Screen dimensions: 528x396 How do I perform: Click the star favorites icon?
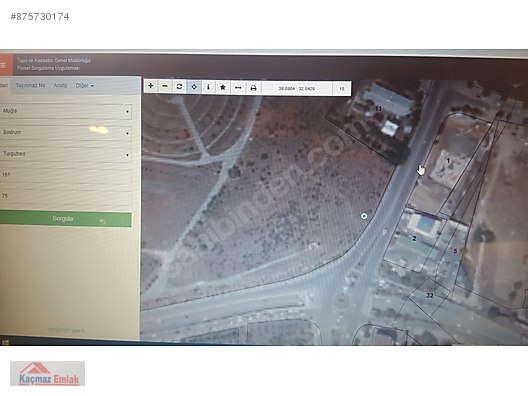pyautogui.click(x=223, y=87)
